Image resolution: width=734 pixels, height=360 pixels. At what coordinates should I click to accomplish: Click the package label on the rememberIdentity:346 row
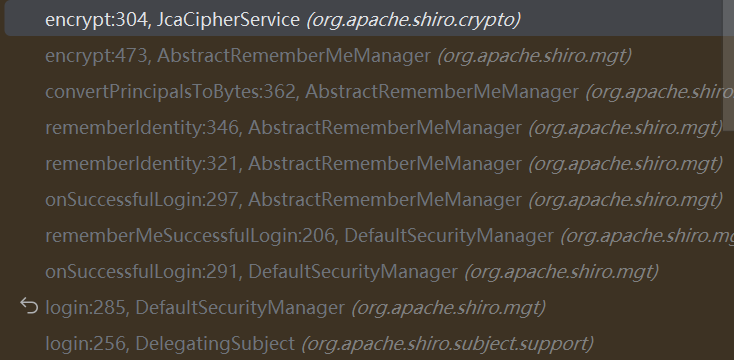pyautogui.click(x=625, y=128)
